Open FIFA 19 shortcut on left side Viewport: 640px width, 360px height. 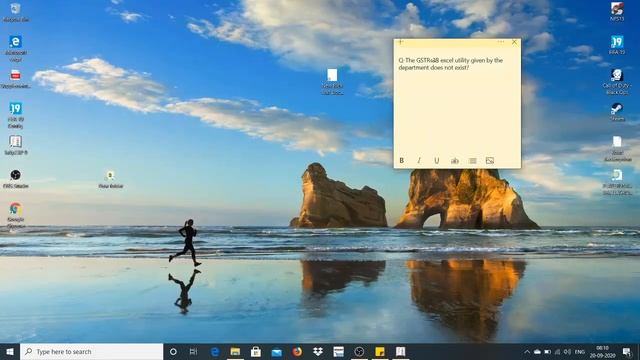point(16,115)
